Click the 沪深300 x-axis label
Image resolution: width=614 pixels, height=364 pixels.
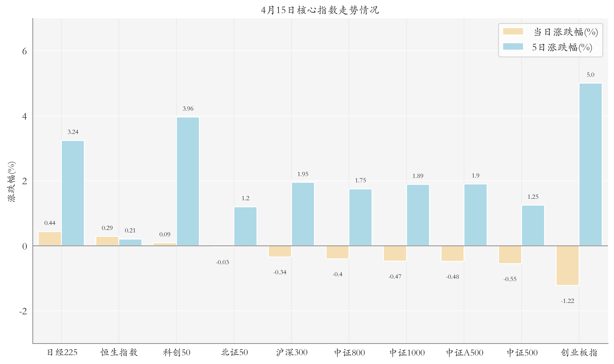point(292,353)
